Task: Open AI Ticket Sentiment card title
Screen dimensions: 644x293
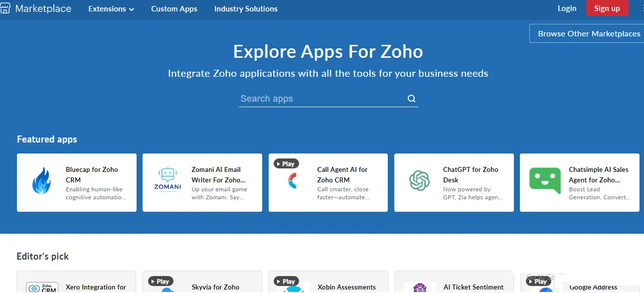Action: pos(474,287)
